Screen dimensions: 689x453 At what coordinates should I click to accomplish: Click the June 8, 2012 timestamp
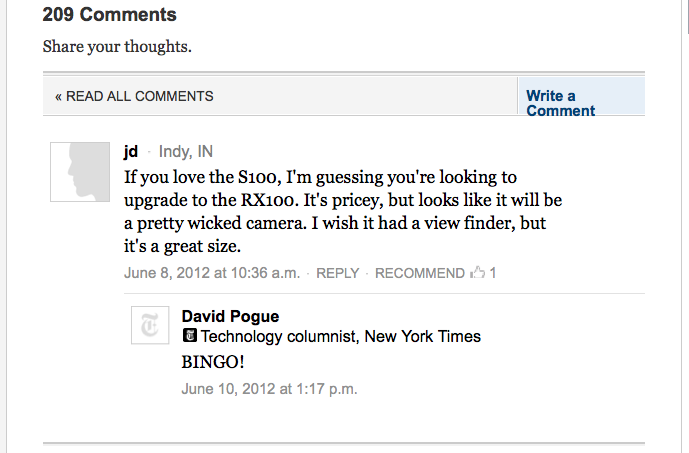[211, 273]
